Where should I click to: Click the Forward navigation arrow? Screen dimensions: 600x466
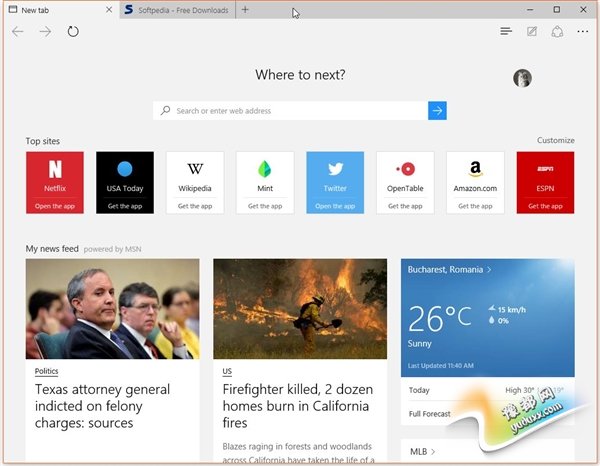pos(45,32)
